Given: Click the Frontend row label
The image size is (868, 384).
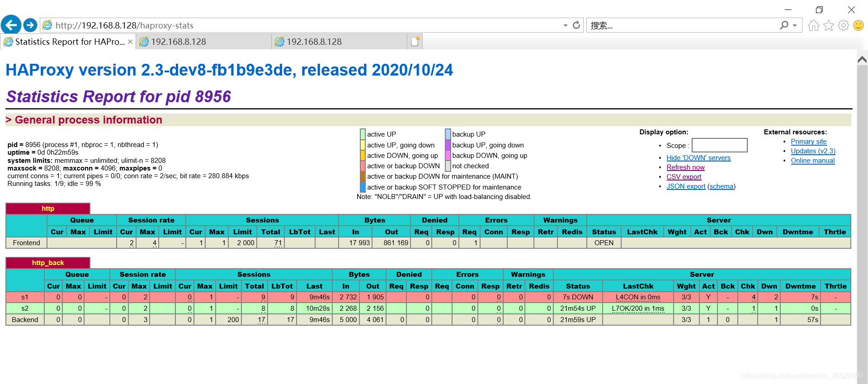Looking at the screenshot, I should tap(26, 243).
